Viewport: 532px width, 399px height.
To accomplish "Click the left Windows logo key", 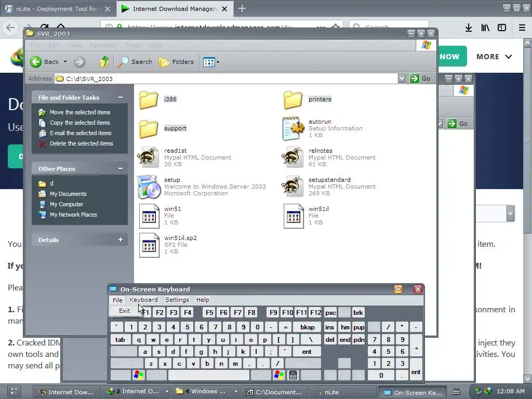I will coord(138,375).
